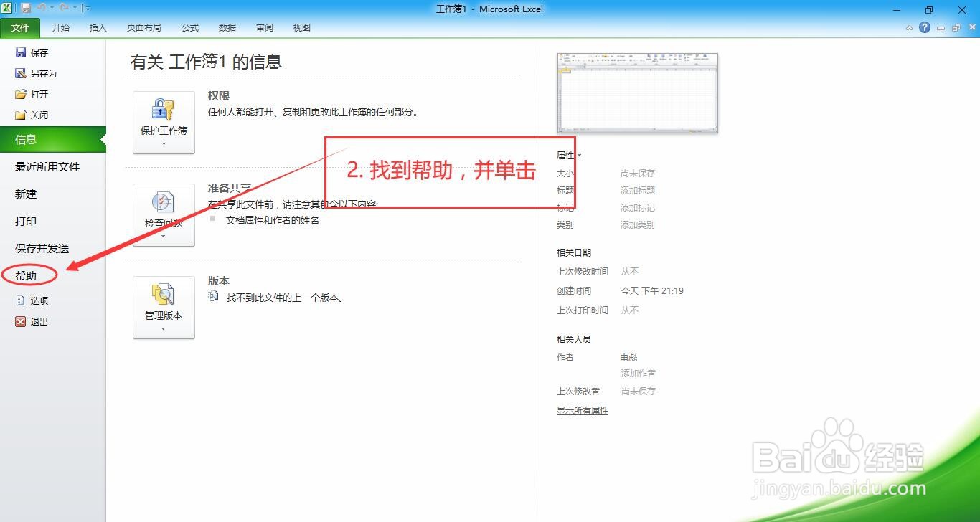
Task: Switch to the 审阅 ribbon tab
Action: 265,27
